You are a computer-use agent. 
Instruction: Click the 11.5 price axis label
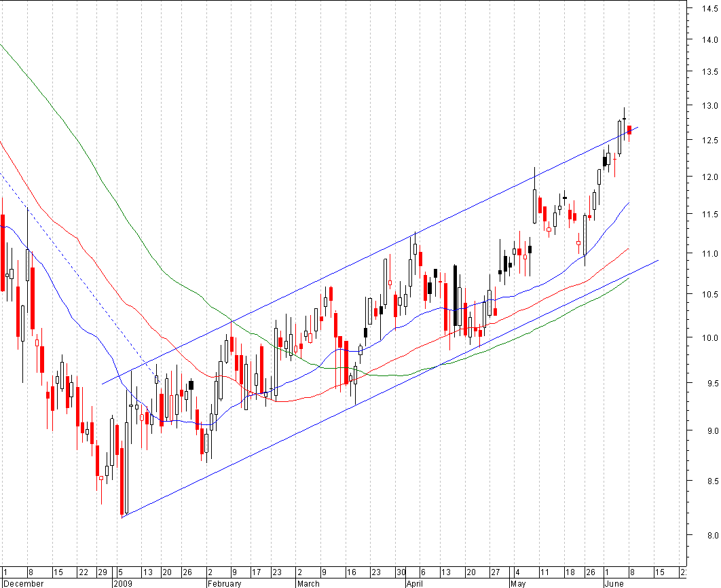[x=709, y=215]
